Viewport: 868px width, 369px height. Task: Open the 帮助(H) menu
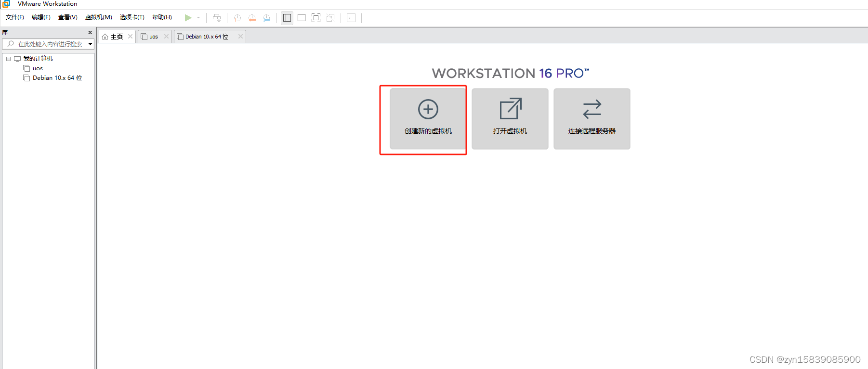coord(162,17)
